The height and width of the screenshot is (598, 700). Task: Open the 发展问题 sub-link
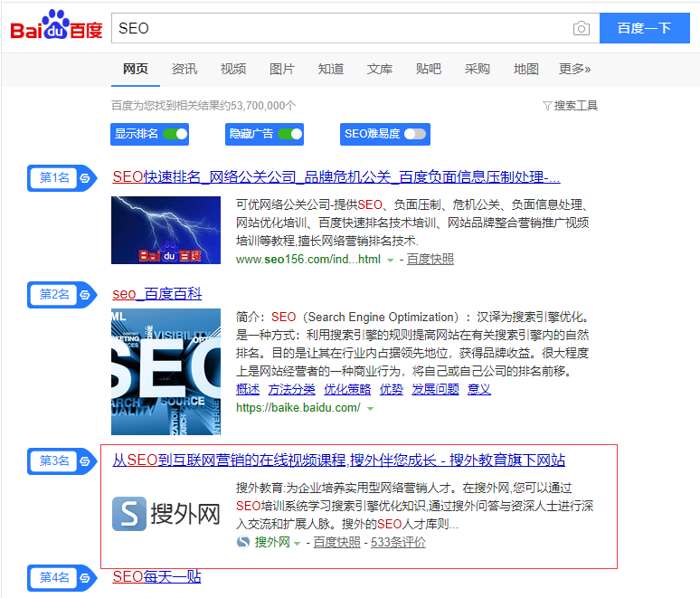(435, 389)
